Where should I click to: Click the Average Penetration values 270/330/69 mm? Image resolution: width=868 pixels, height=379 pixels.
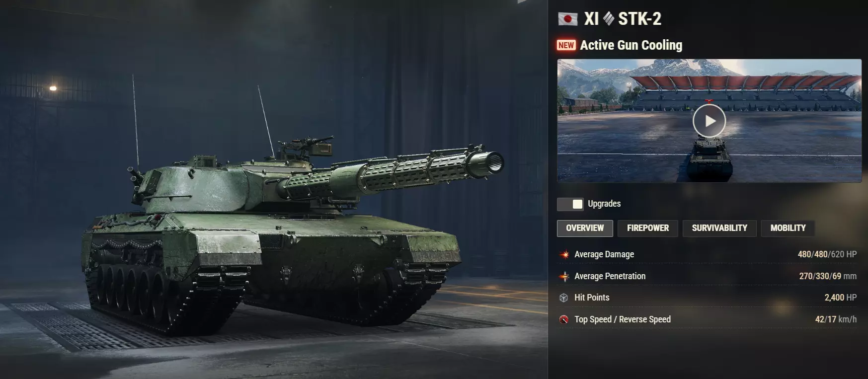coord(828,276)
